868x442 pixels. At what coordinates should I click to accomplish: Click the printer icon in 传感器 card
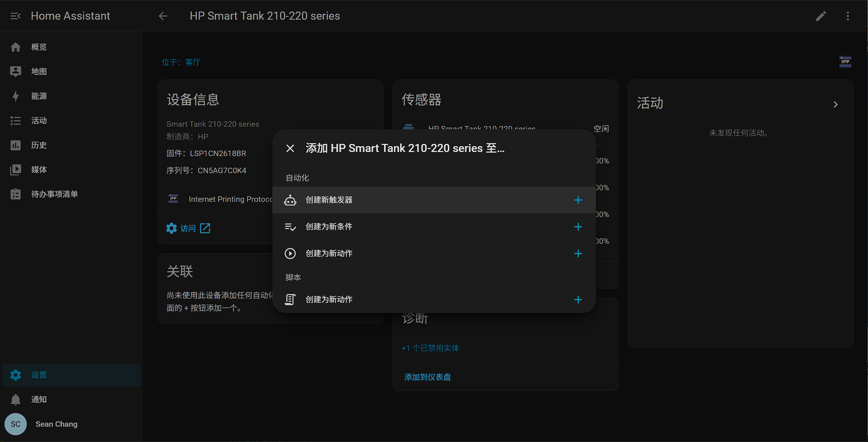(409, 127)
